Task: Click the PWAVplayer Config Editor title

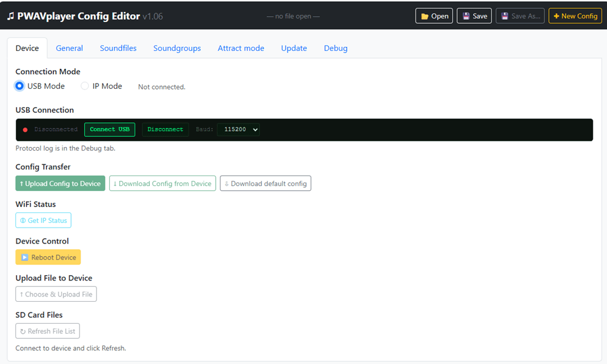Action: [78, 16]
